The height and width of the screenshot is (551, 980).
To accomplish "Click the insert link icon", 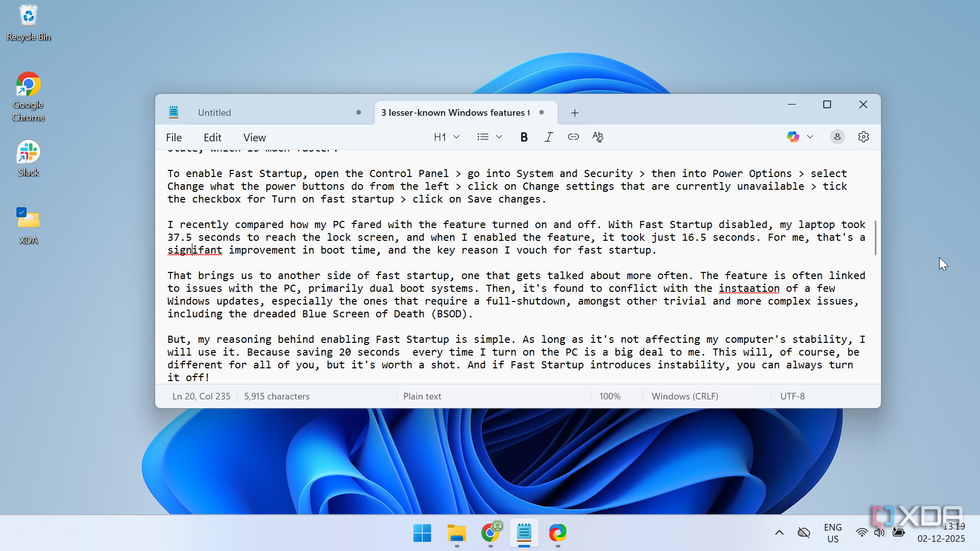I will 573,137.
